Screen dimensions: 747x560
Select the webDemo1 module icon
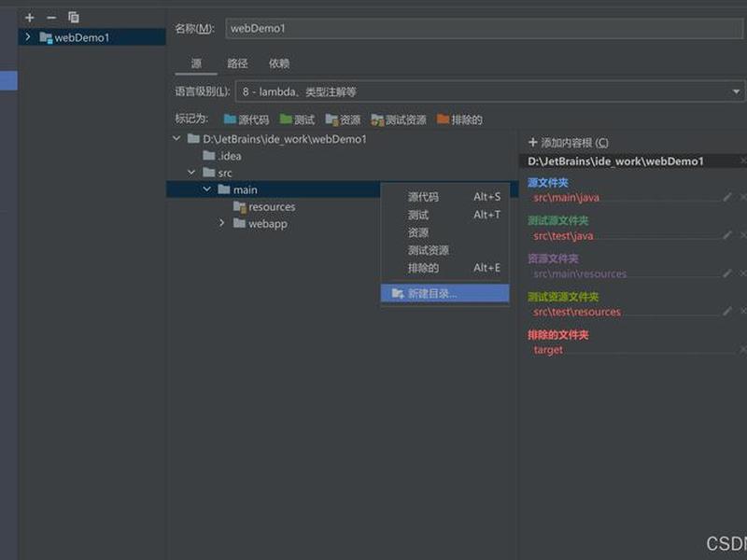coord(46,37)
